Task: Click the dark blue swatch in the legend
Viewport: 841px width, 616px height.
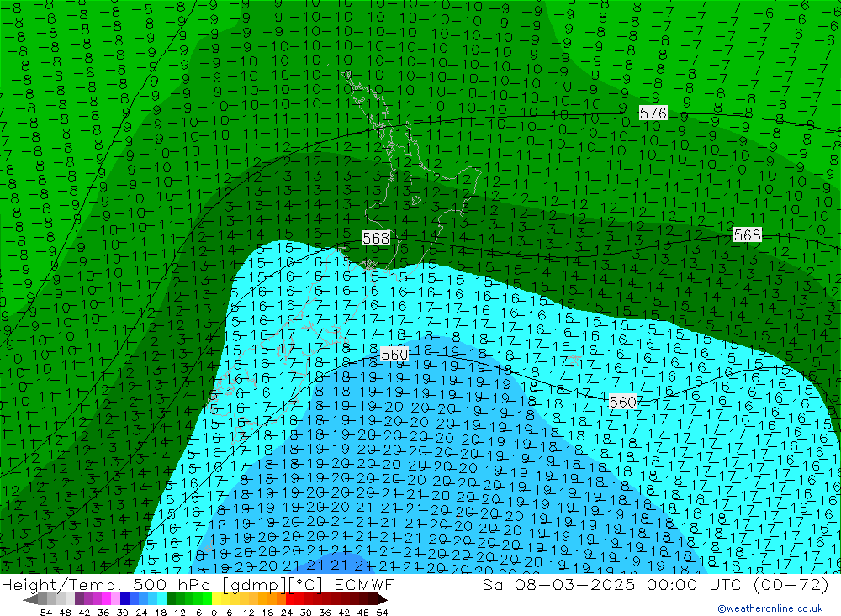Action: (x=124, y=599)
